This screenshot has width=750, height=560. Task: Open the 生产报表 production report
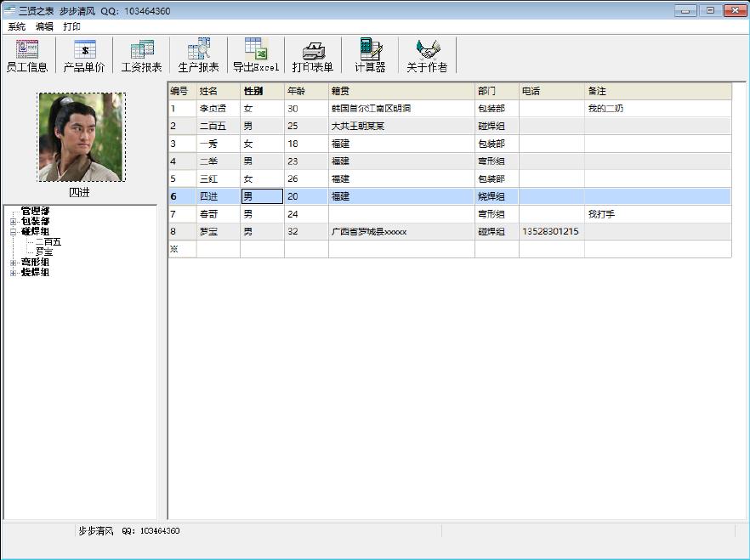(198, 55)
